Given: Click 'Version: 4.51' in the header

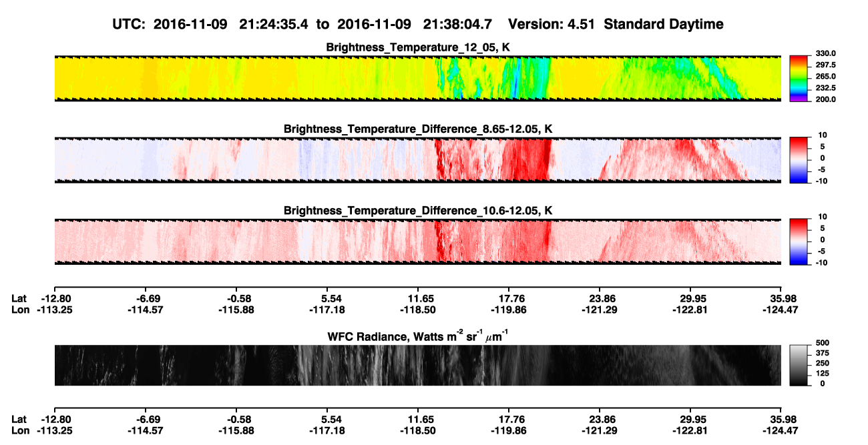Looking at the screenshot, I should pyautogui.click(x=553, y=25).
